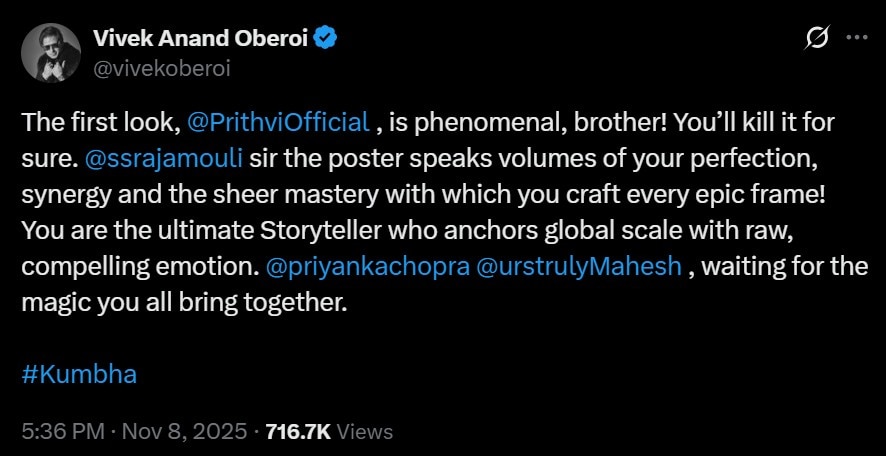Click the 5:36 PM Nov 8, 2025 timestamp

point(134,432)
